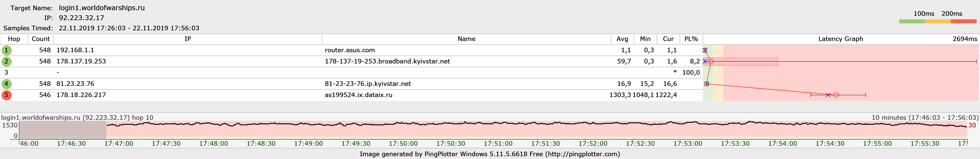Click the timeline graph title for hop 10
Viewport: 980px width, 159px height.
coord(77,118)
